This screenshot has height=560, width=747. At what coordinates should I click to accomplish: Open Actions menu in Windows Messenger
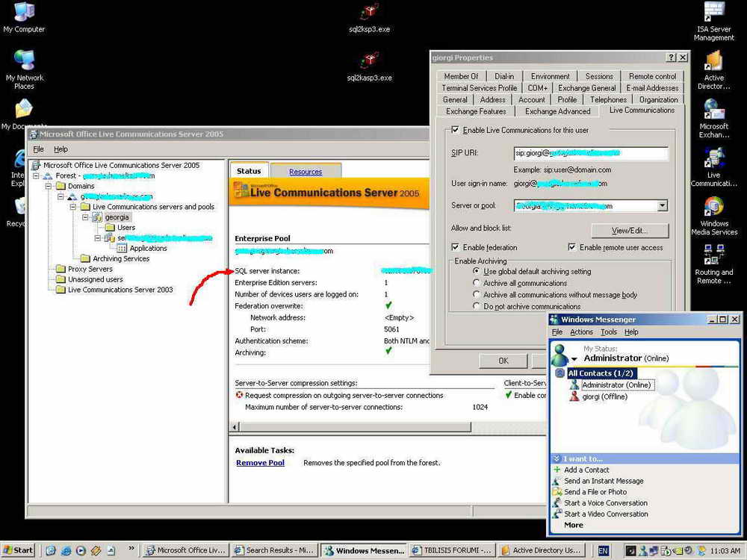[582, 332]
